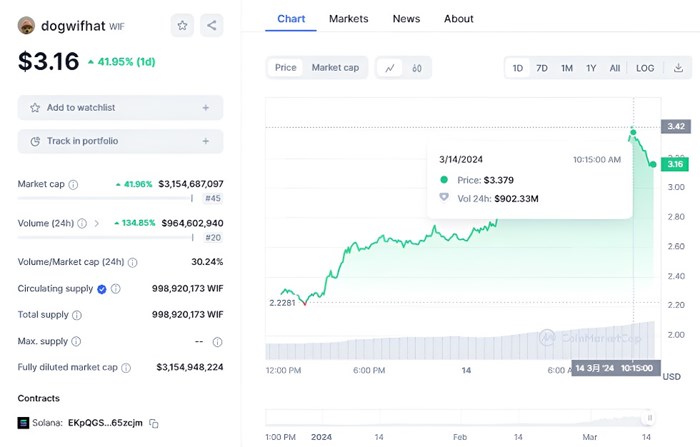
Task: Copy the Solana contract address
Action: [154, 423]
